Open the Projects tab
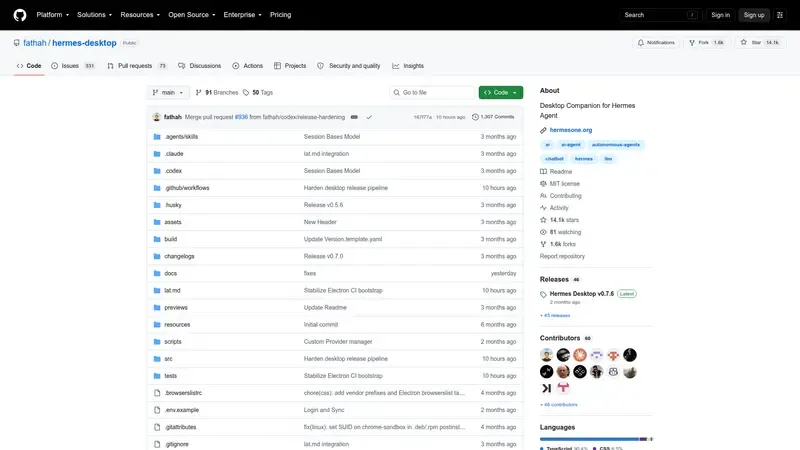Viewport: 800px width, 450px height. 290,66
